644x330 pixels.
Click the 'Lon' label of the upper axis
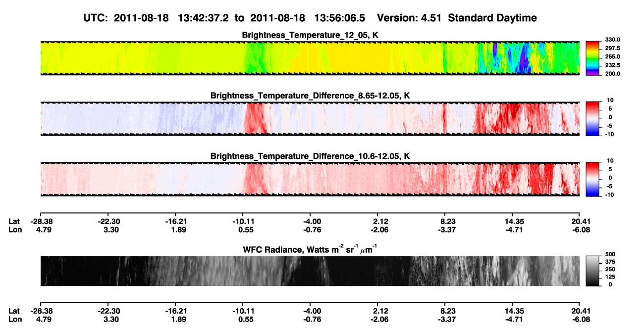(x=15, y=230)
